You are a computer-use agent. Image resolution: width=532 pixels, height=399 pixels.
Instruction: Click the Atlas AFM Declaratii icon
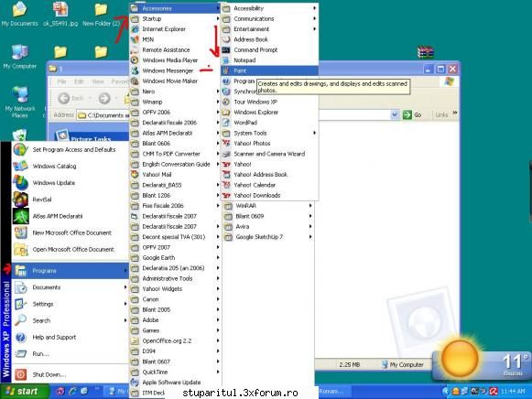click(20, 216)
